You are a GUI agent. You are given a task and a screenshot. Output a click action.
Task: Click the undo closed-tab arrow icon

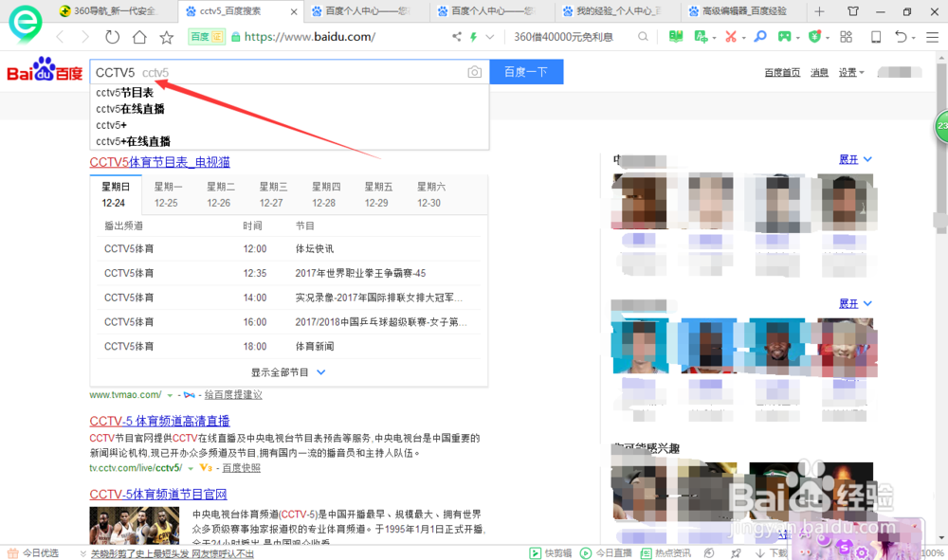tap(901, 37)
